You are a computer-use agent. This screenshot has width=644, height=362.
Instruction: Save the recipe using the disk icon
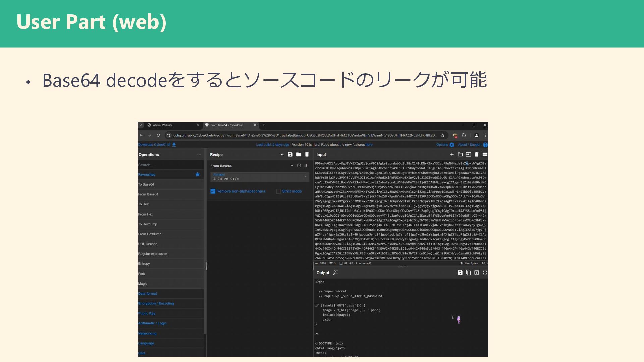click(x=290, y=155)
